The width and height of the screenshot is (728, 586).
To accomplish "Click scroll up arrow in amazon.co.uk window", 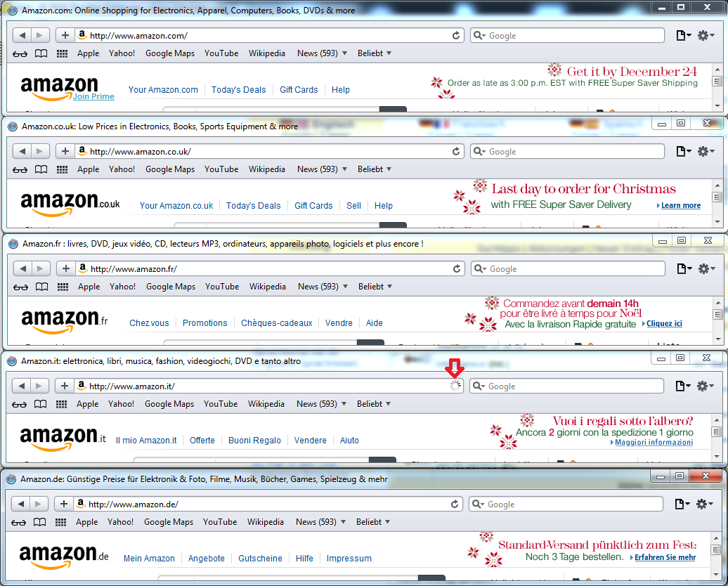I will (x=717, y=185).
